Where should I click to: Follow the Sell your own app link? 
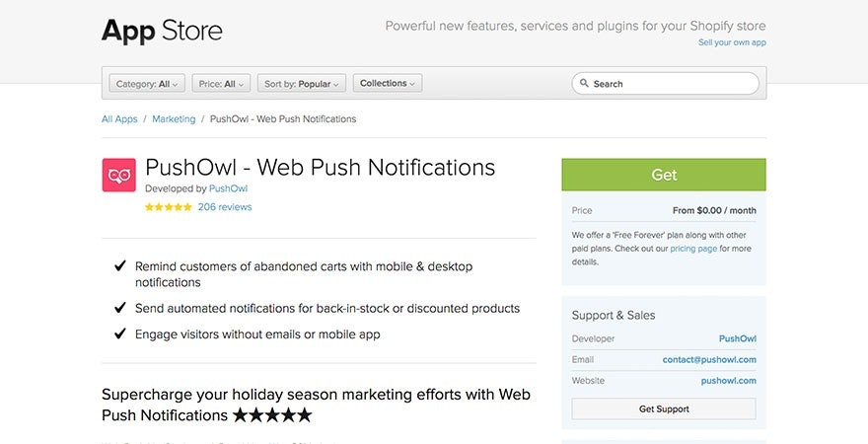tap(732, 42)
